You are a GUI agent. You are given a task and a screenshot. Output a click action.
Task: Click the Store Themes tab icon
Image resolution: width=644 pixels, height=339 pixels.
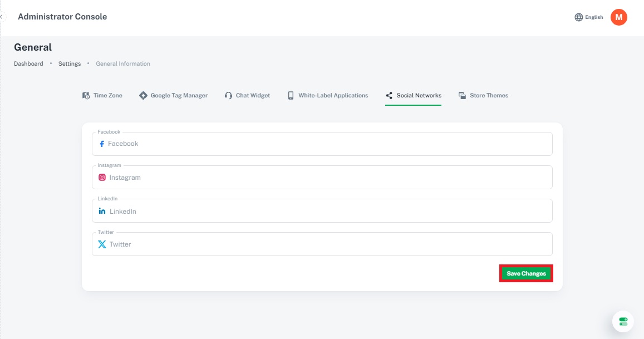pos(462,96)
